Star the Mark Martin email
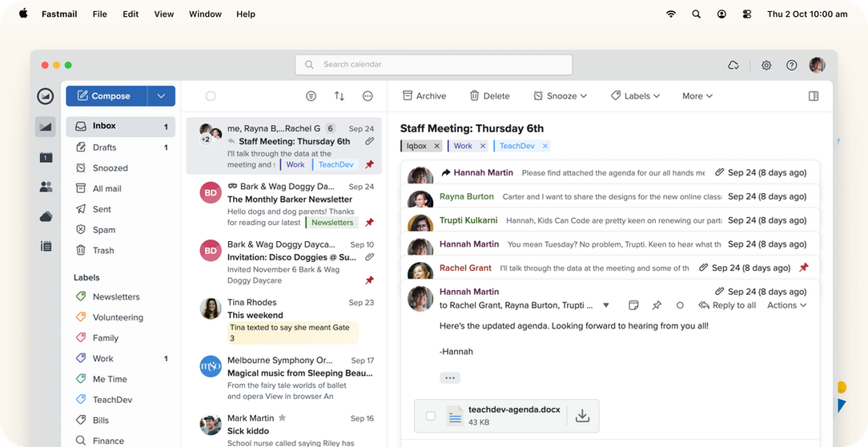 (x=282, y=418)
